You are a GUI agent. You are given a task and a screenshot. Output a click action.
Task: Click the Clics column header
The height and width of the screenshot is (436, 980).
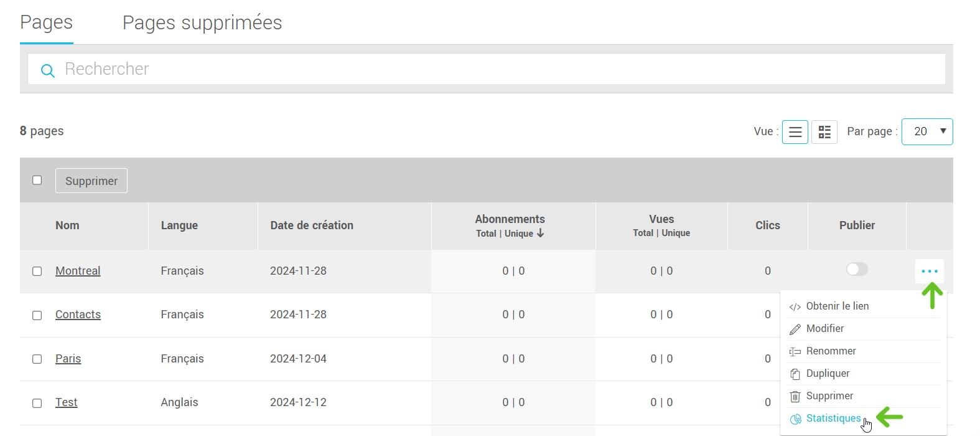tap(768, 225)
